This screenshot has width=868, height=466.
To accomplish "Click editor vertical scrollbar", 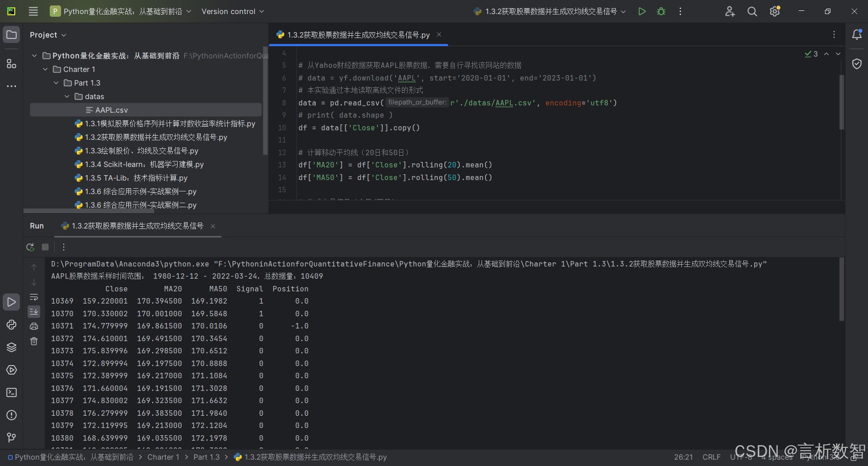I will 842,103.
